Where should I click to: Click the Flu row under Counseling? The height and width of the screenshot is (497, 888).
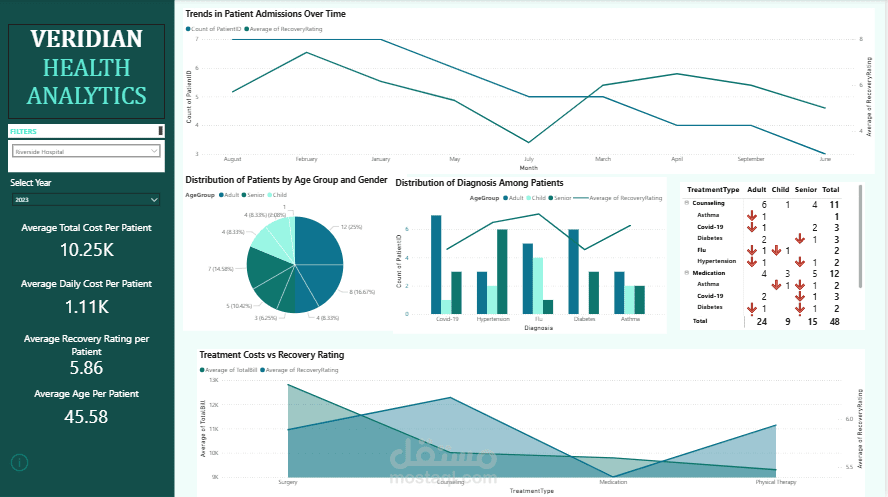702,250
